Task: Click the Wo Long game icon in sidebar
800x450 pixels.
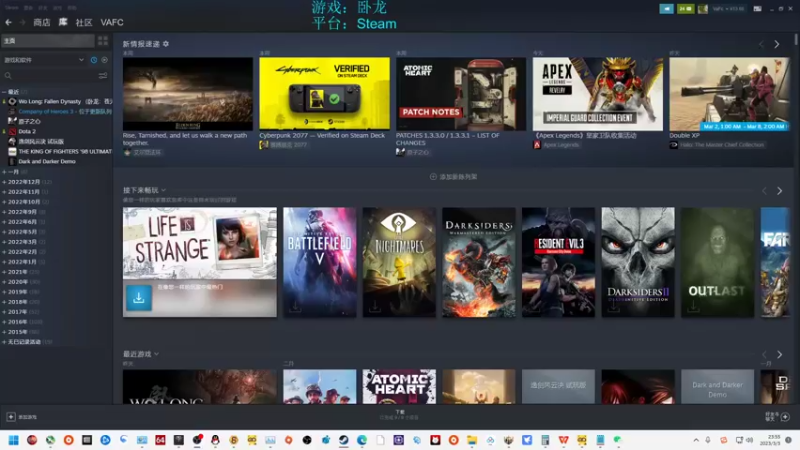Action: (x=12, y=102)
